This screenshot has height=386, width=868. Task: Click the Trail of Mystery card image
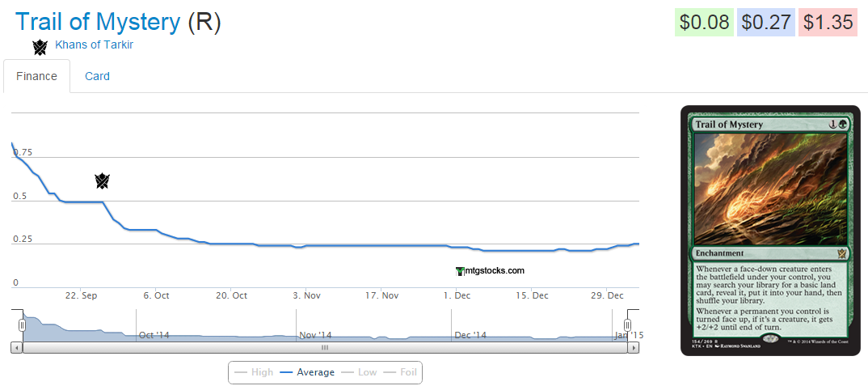[770, 231]
